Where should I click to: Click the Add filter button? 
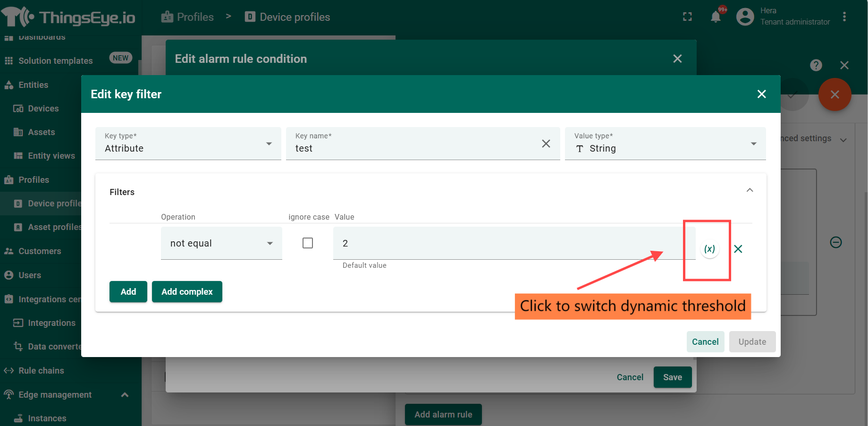coord(128,292)
